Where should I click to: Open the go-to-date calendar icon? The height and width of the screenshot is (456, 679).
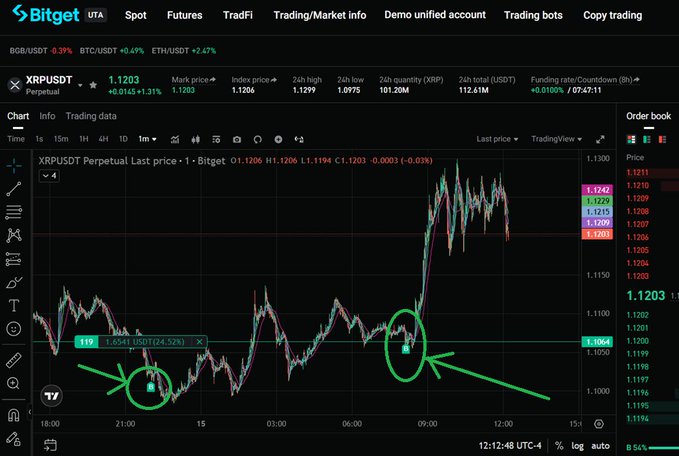point(50,445)
